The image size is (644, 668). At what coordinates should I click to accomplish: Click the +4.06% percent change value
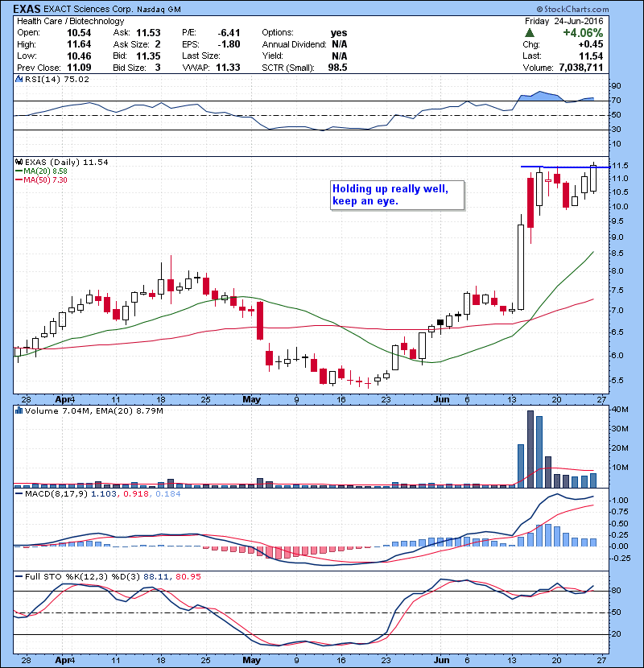[x=583, y=33]
